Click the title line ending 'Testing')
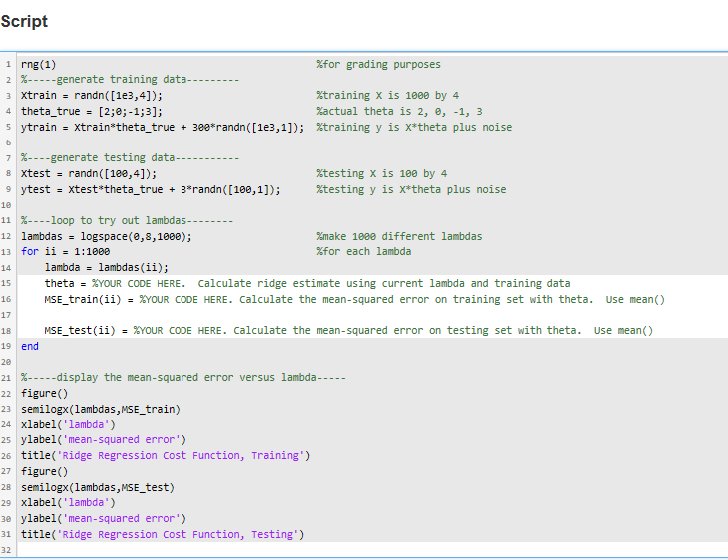The image size is (728, 560). (x=163, y=534)
